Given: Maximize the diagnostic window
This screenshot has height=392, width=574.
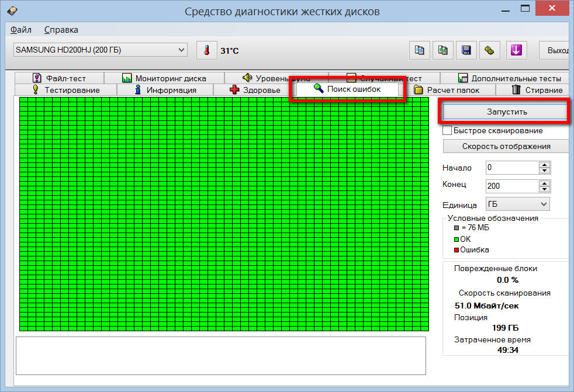Looking at the screenshot, I should point(525,8).
